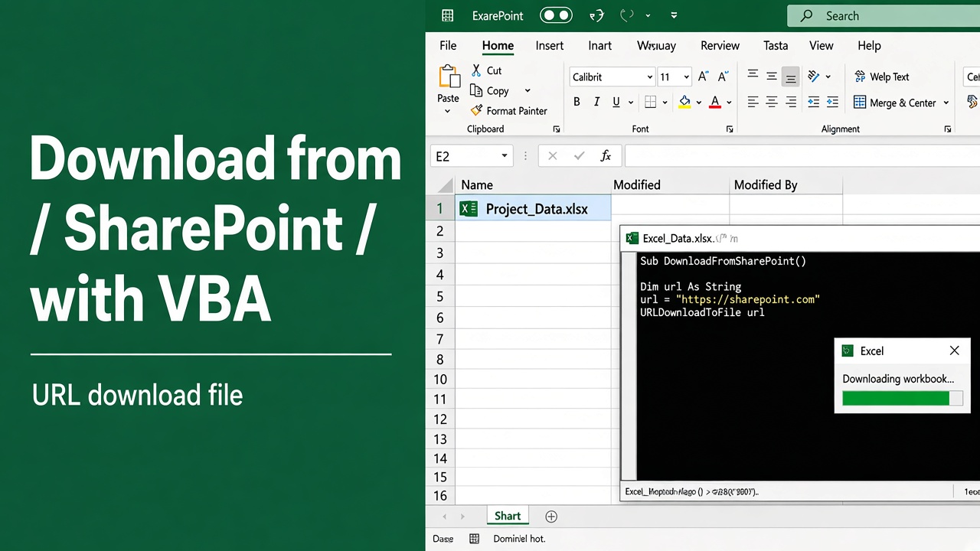Center text horizontally
Screen dimensions: 980x551
(772, 102)
